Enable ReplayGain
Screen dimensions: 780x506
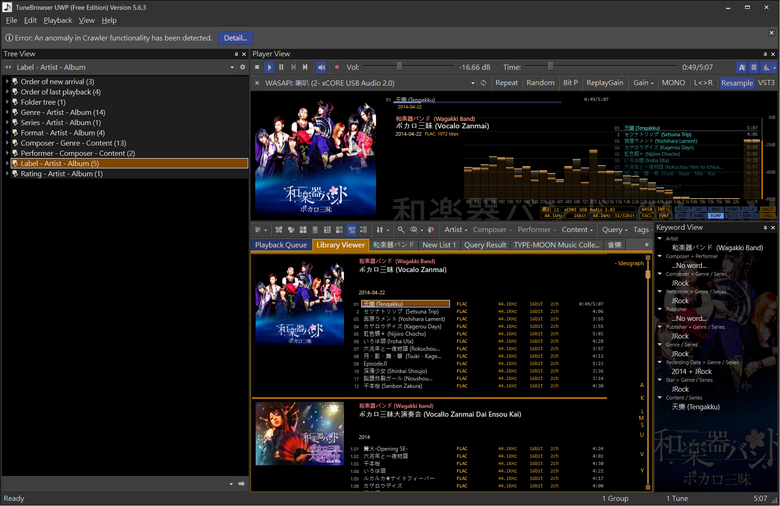click(x=604, y=83)
